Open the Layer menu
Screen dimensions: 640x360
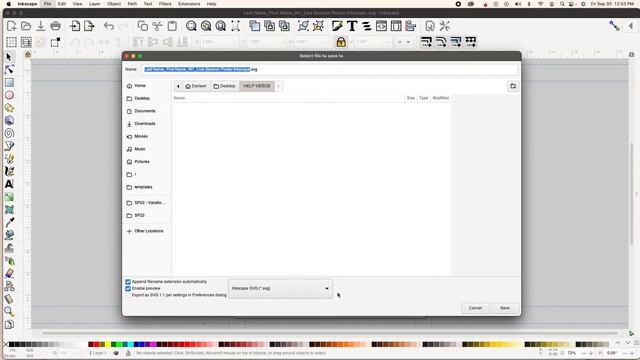pyautogui.click(x=95, y=4)
